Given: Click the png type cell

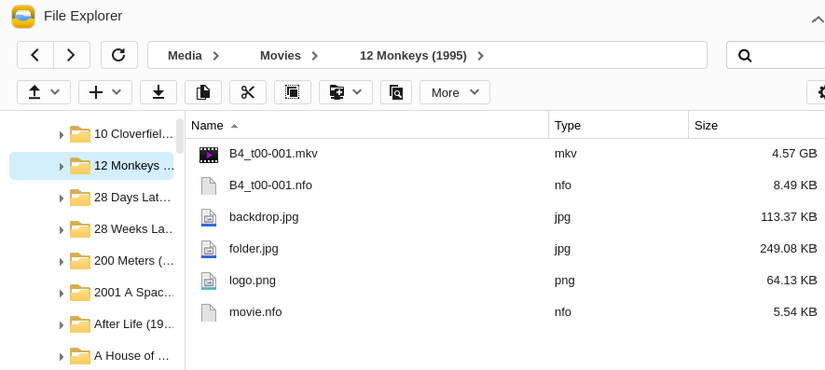Looking at the screenshot, I should [565, 281].
